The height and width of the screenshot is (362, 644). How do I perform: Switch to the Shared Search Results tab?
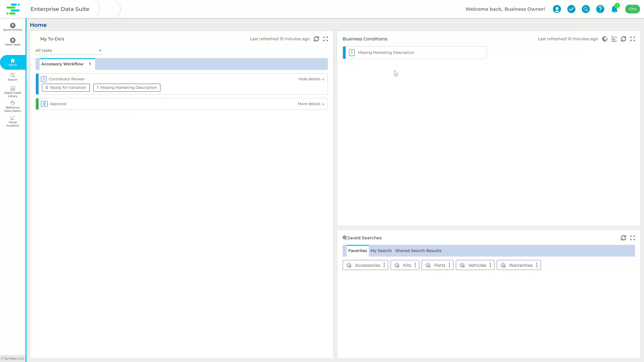pos(418,250)
